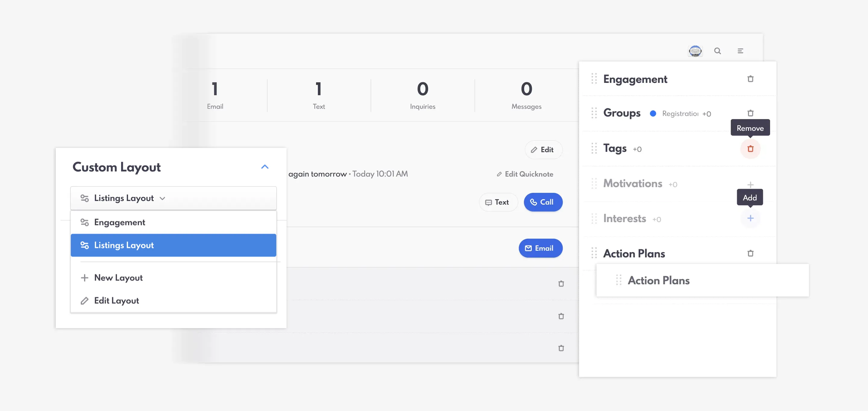Screen dimensions: 868x411
Task: Click the Edit button with pencil
Action: [x=544, y=149]
